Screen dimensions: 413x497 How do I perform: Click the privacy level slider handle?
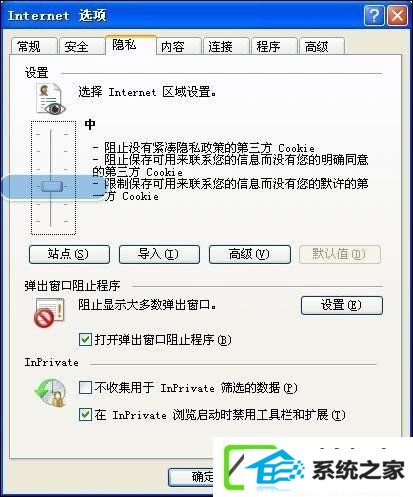pos(52,186)
